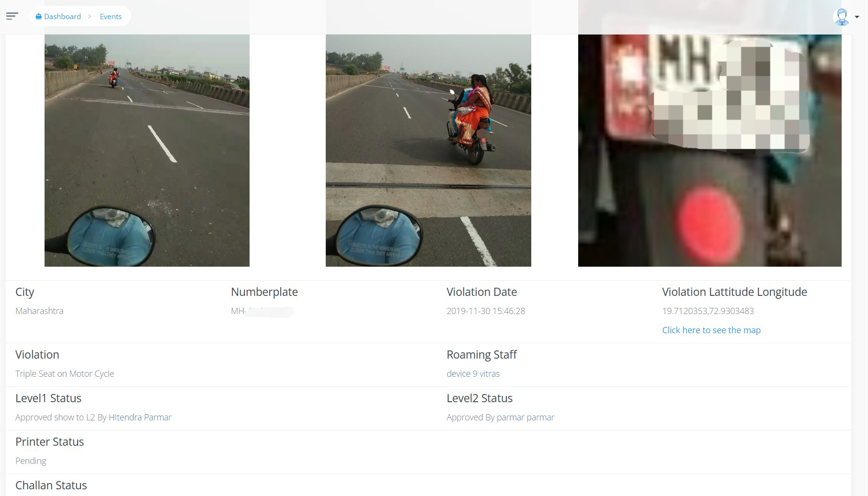Screen dimensions: 868x496
Task: Go to Dashboard breadcrumb link
Action: (62, 16)
